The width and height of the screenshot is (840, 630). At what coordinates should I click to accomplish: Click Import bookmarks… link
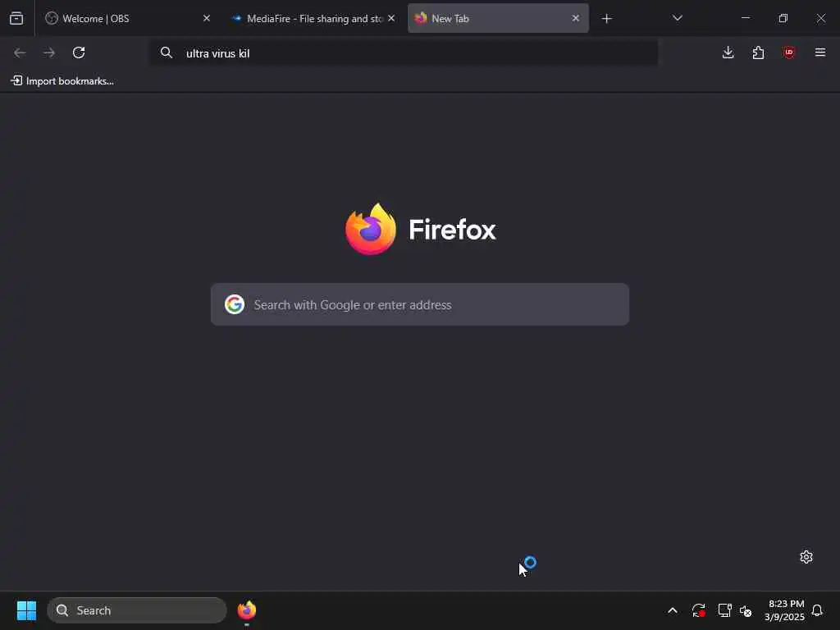point(62,81)
